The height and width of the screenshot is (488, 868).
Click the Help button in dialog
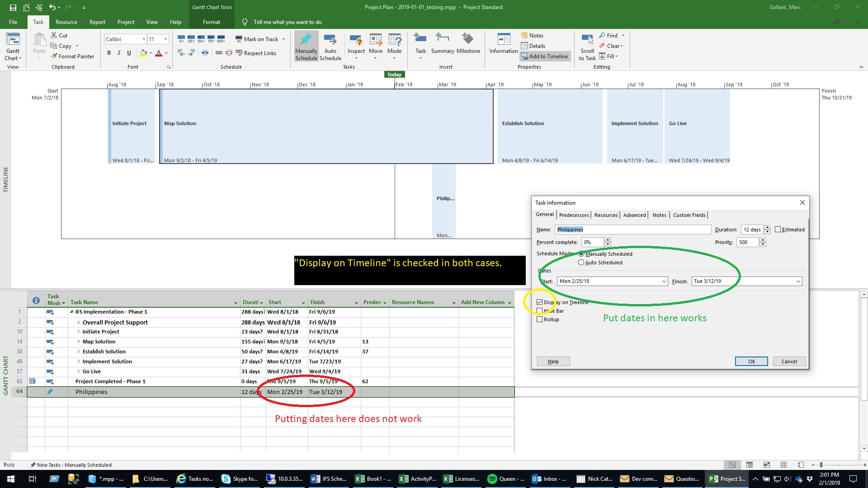[553, 361]
